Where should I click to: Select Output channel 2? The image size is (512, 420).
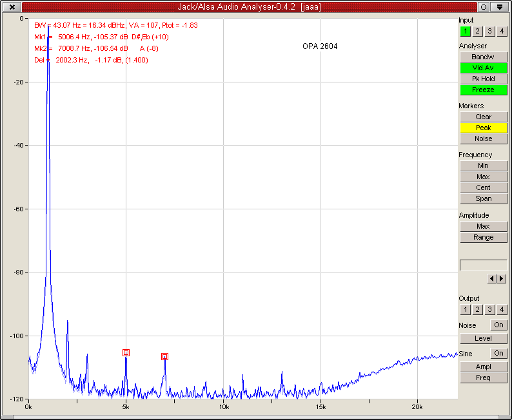tap(477, 309)
